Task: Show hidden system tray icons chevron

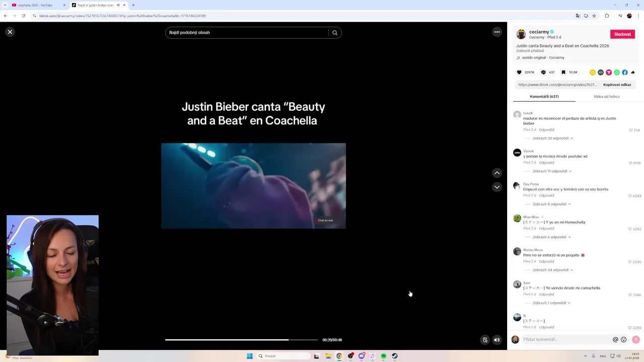Action: [585, 356]
